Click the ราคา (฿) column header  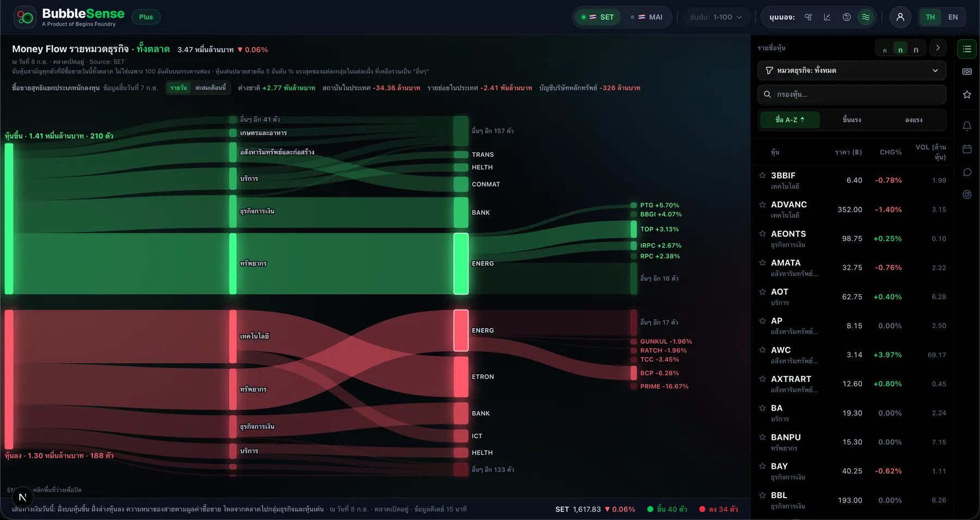(848, 152)
